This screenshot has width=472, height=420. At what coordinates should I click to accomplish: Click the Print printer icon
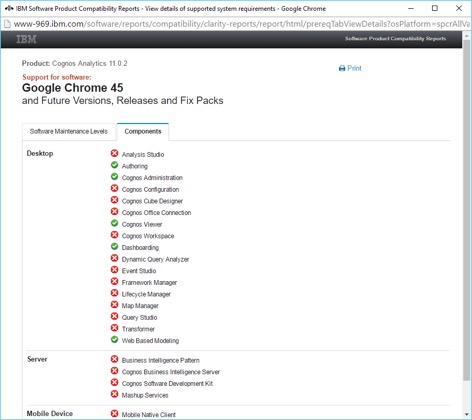[342, 68]
